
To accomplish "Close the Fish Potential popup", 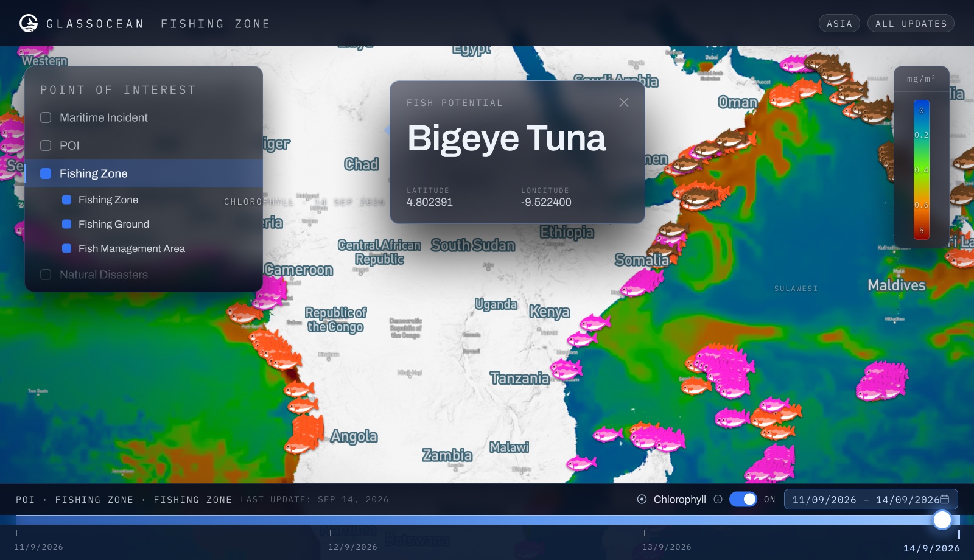I will pyautogui.click(x=624, y=102).
